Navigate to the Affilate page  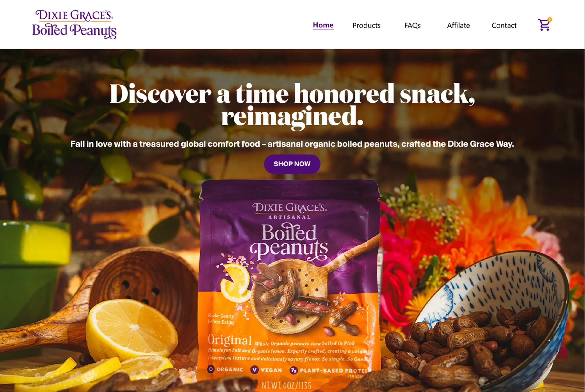coord(458,26)
